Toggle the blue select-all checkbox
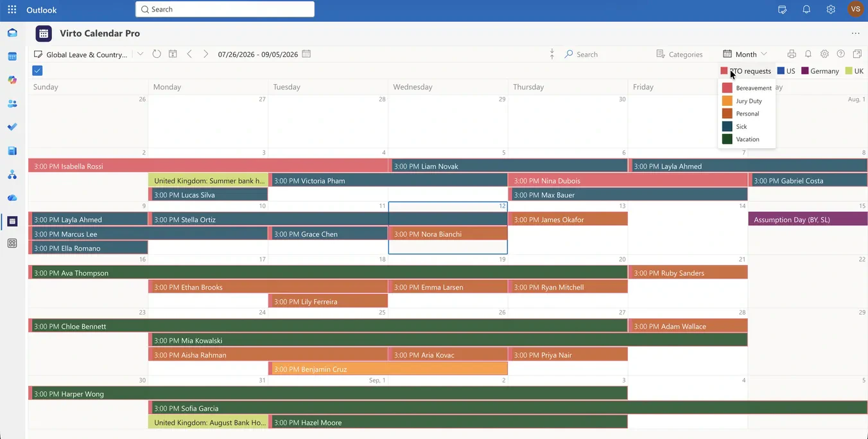This screenshot has height=439, width=868. point(37,71)
